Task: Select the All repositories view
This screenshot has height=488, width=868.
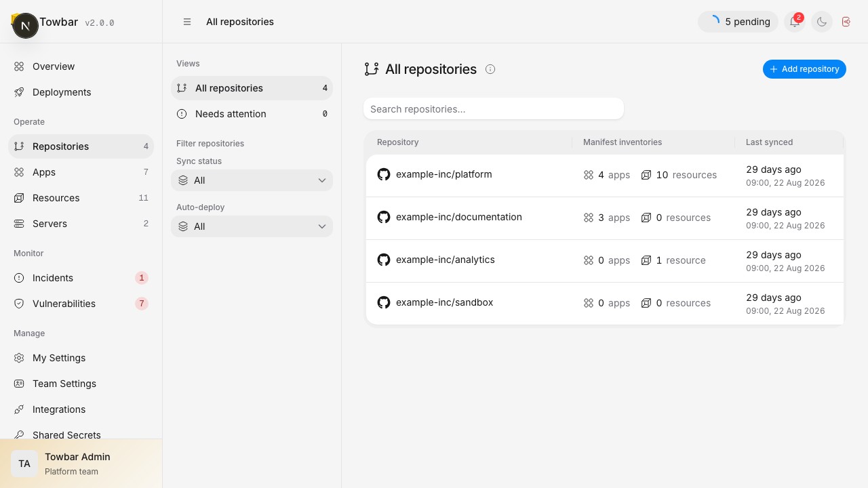Action: click(x=252, y=88)
